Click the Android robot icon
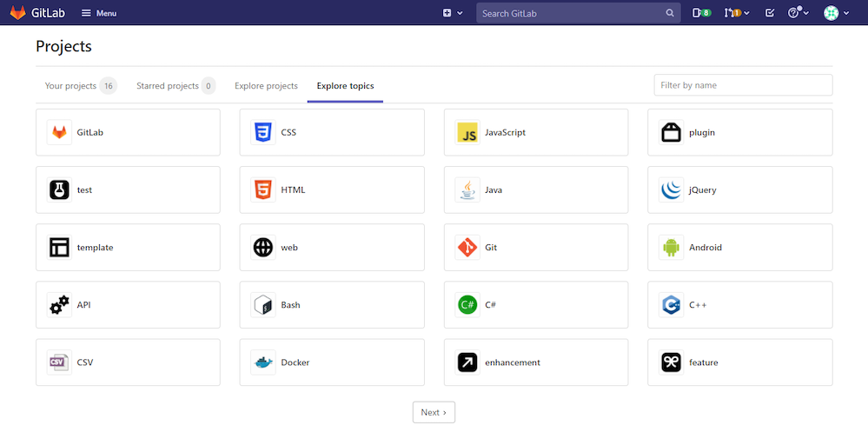 [671, 248]
